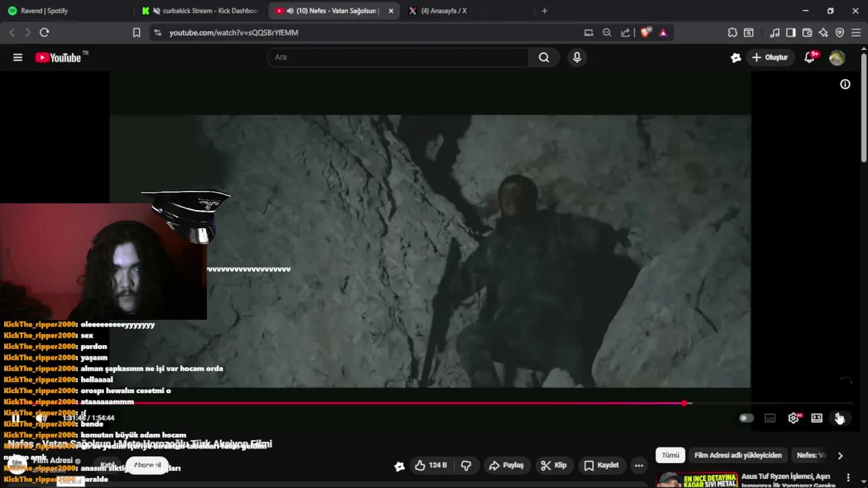Toggle the autoplay switch in player
Viewport: 868px width, 488px height.
(x=746, y=418)
